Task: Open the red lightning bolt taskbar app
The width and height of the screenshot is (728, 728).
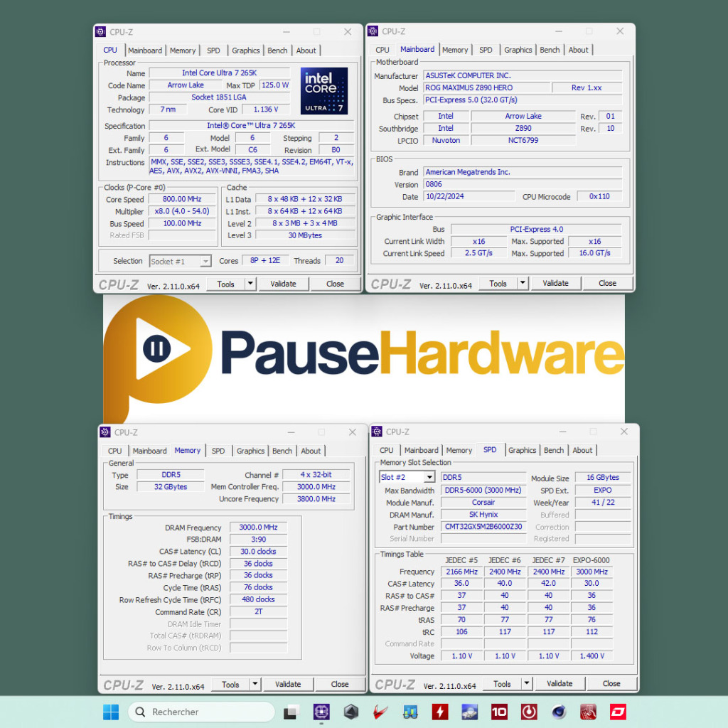Action: pos(440,712)
